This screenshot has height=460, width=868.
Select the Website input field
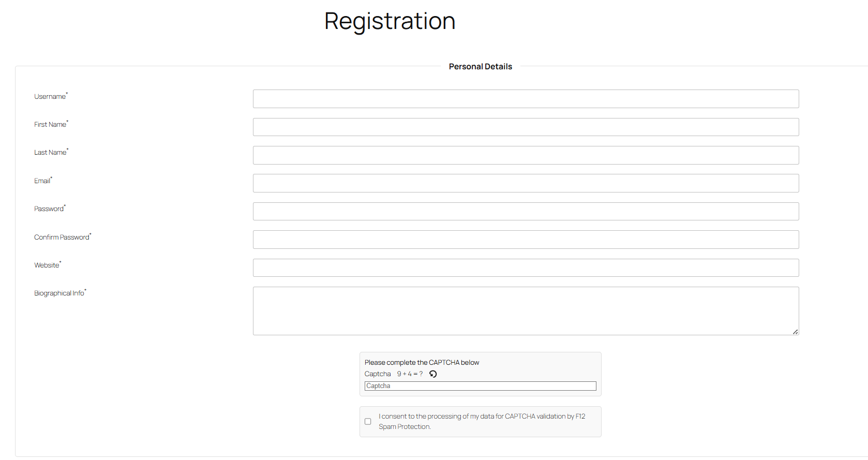[x=526, y=268]
